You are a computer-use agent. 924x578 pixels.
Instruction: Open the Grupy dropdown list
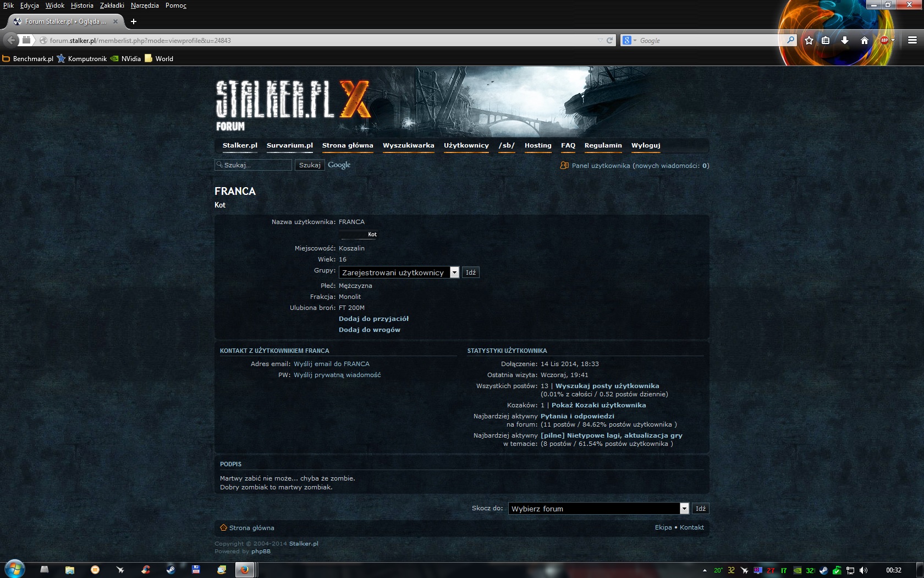point(399,272)
